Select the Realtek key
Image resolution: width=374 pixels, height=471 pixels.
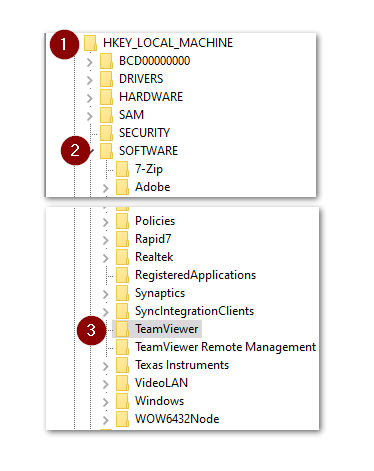154,257
